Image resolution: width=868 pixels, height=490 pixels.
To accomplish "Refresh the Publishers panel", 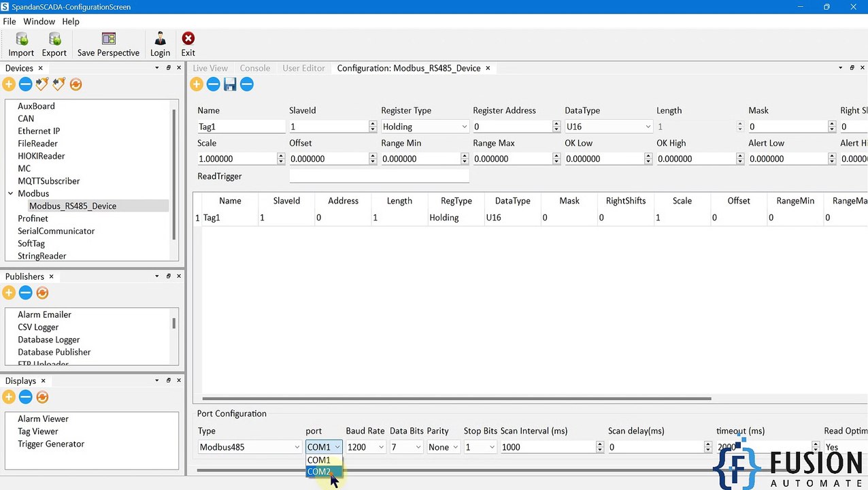I will click(x=42, y=293).
